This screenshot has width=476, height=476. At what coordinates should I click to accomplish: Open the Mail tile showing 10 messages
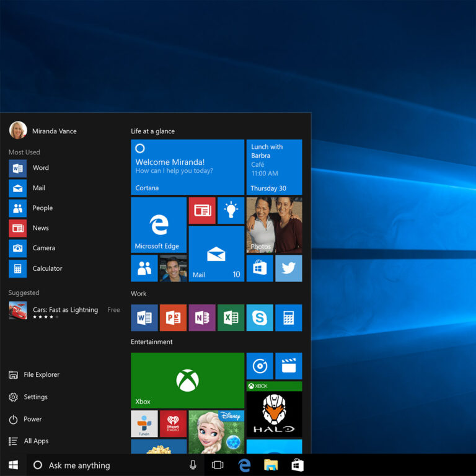coord(216,253)
